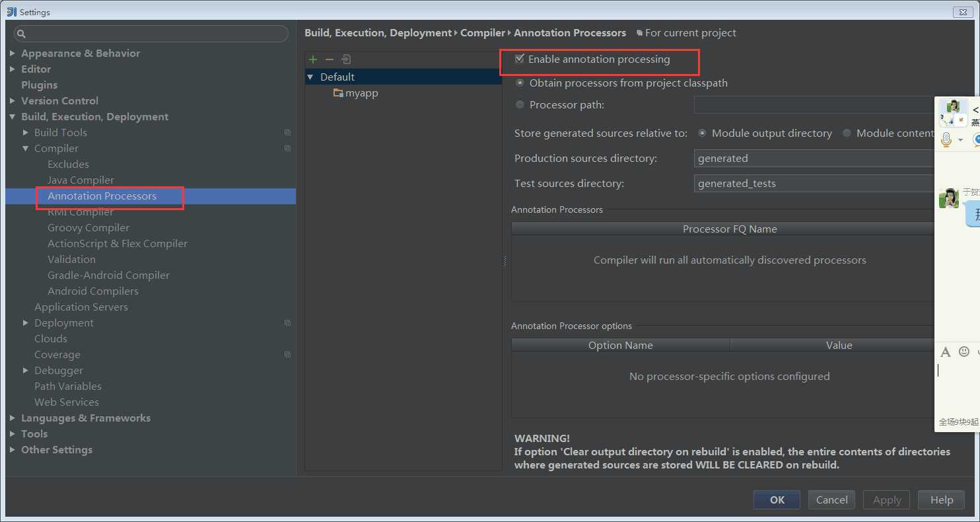
Task: Open microphone dropdown arrow in chat
Action: click(960, 140)
